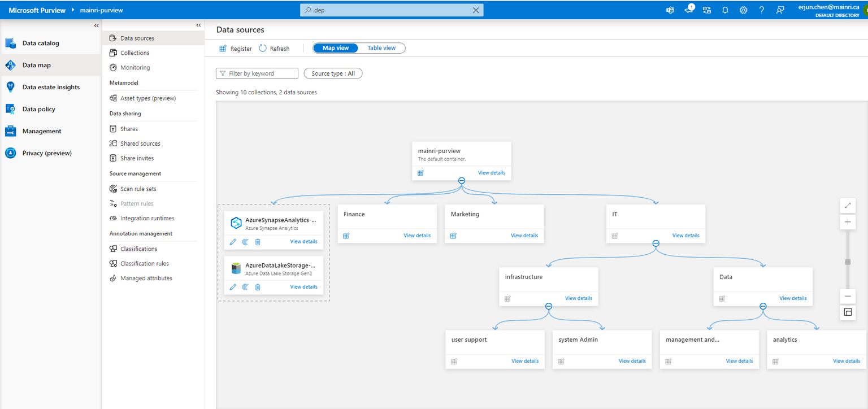Image resolution: width=868 pixels, height=409 pixels.
Task: Switch to Table view
Action: pos(381,47)
